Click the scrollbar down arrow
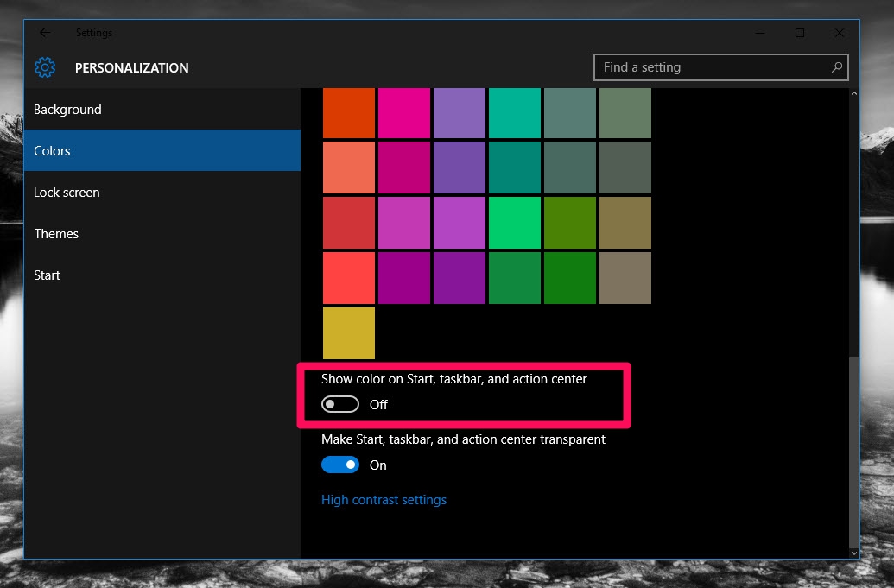 click(854, 553)
